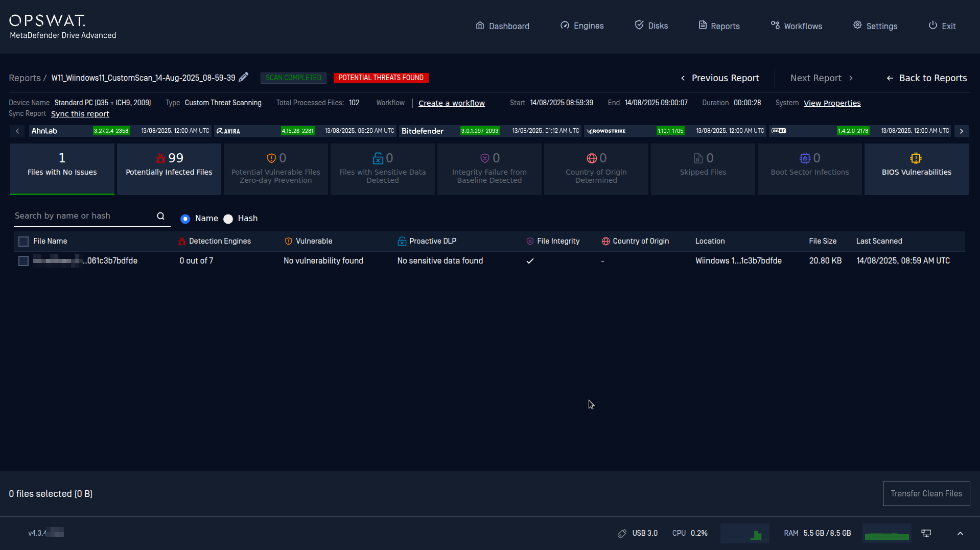
Task: Go to the Previous Report
Action: 719,78
